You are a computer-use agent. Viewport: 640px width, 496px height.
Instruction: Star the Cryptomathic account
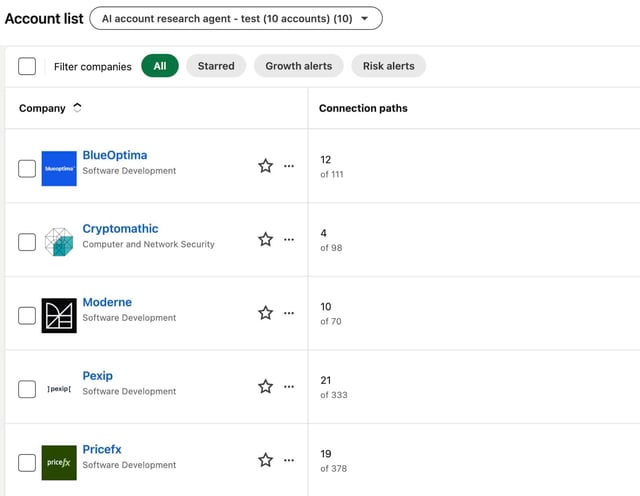point(265,239)
